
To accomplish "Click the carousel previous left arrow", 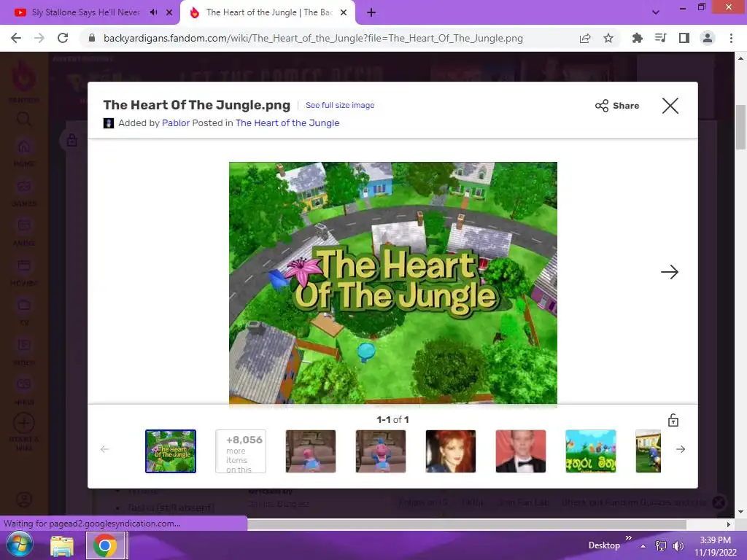I will click(x=105, y=449).
